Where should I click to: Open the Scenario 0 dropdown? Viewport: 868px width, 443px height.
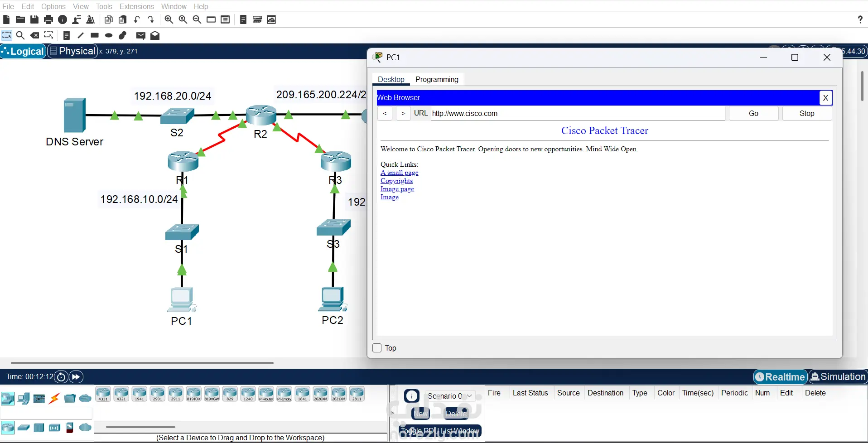point(450,396)
